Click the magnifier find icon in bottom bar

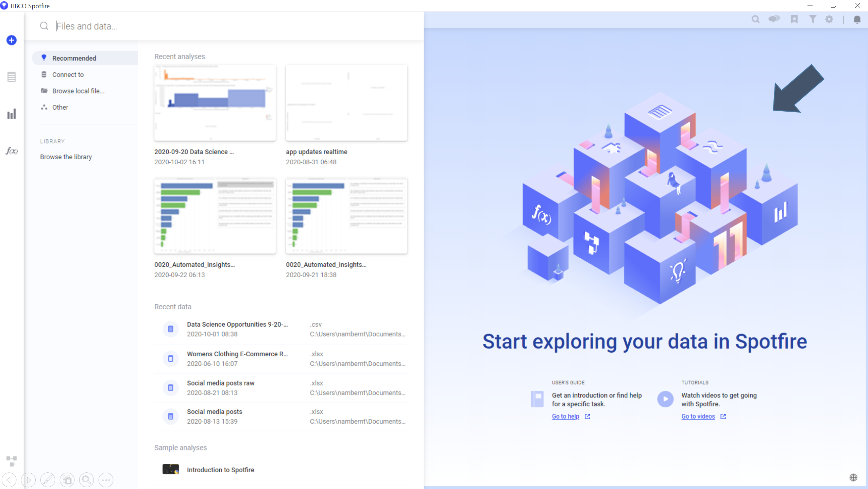coord(87,480)
